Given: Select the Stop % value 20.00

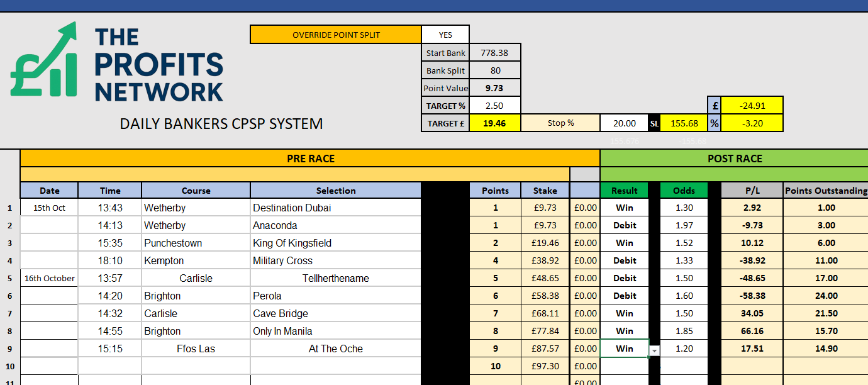Looking at the screenshot, I should (x=624, y=123).
